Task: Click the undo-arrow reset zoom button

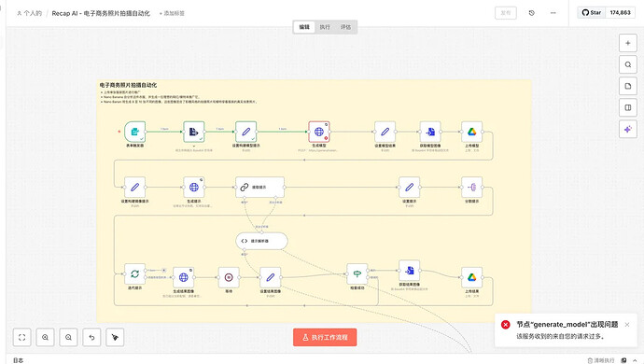Action: pos(91,337)
